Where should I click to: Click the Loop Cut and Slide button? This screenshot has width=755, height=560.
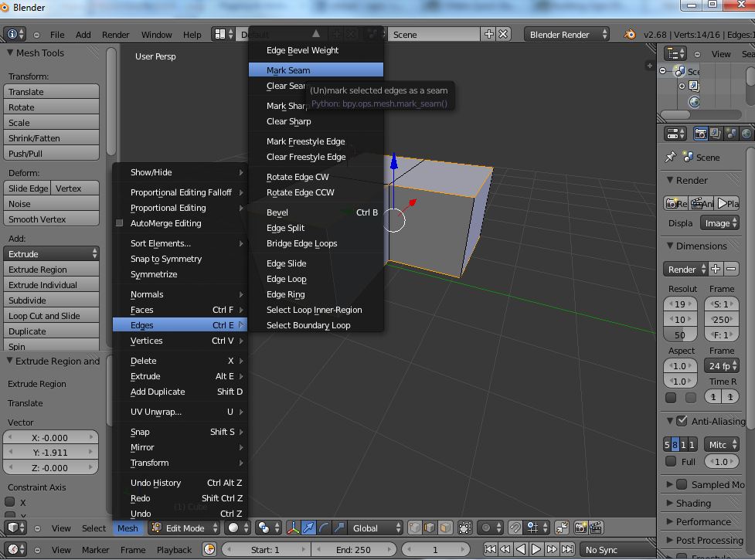click(x=52, y=316)
